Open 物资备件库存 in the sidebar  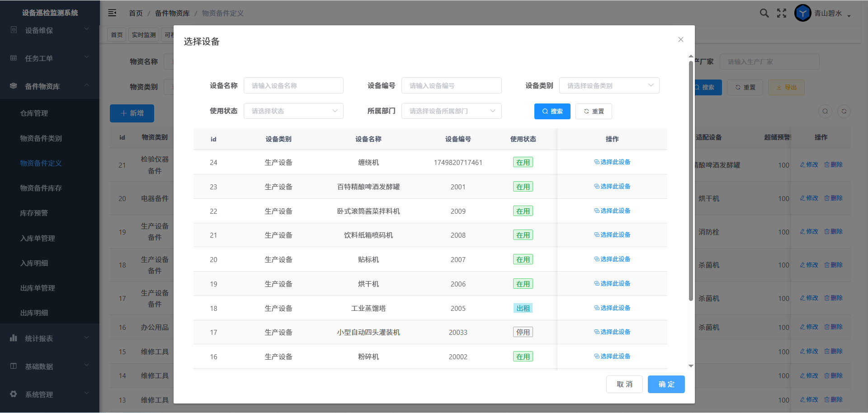click(41, 188)
